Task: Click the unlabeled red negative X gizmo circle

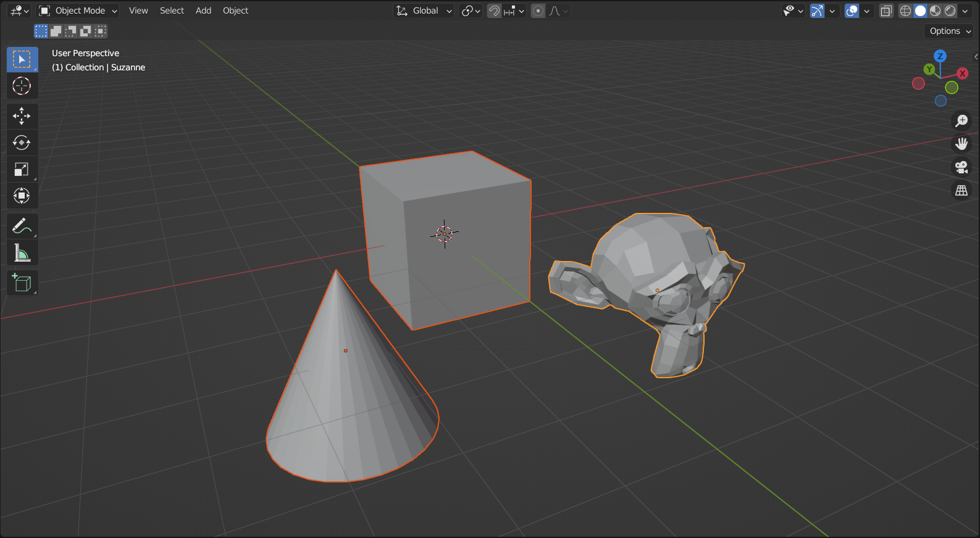Action: click(x=919, y=83)
